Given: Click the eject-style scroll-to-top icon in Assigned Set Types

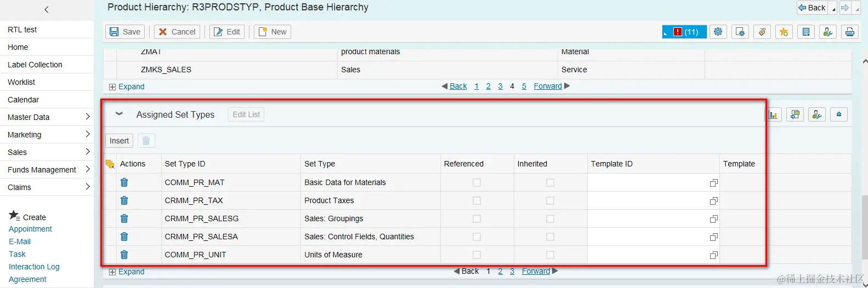Looking at the screenshot, I should coord(838,114).
